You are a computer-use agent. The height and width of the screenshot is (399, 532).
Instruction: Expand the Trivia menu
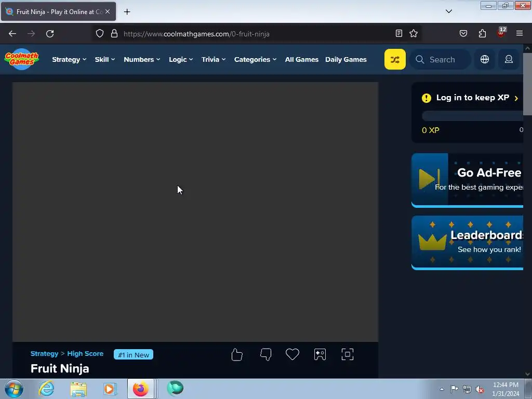click(214, 59)
